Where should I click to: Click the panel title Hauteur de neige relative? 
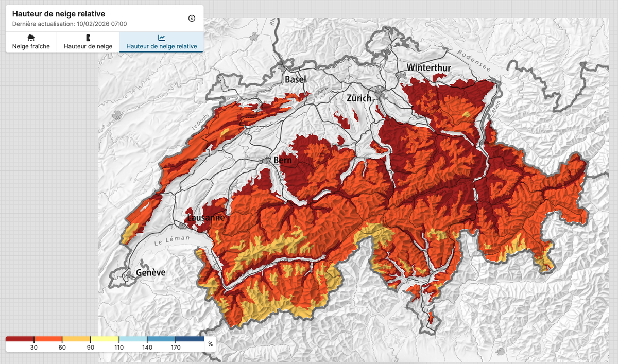tap(59, 14)
